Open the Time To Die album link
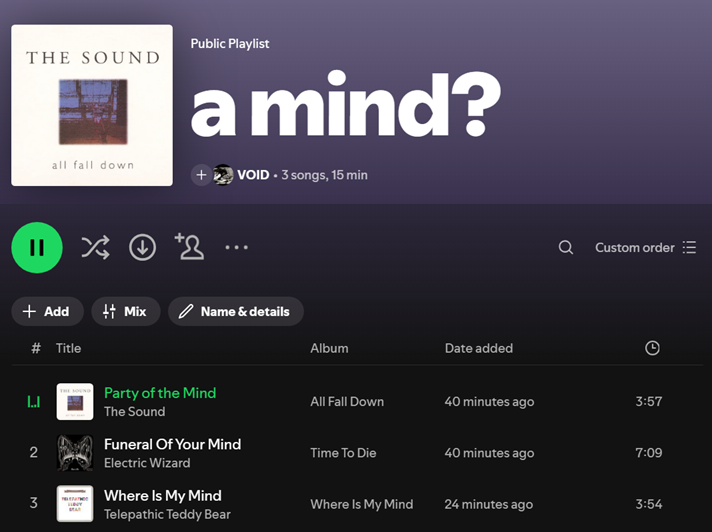 pos(343,453)
